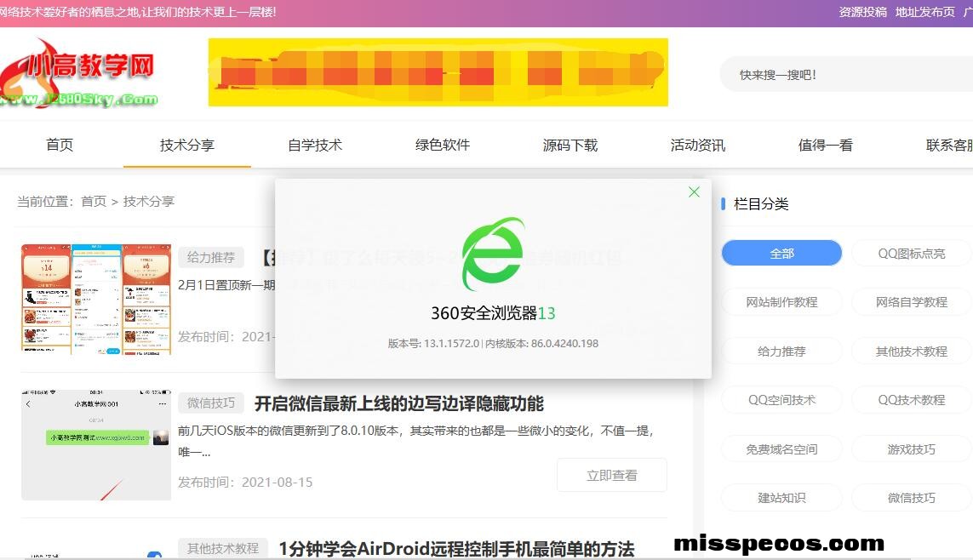The height and width of the screenshot is (560, 973).
Task: Go to 绿色软件 menu item
Action: 443,146
